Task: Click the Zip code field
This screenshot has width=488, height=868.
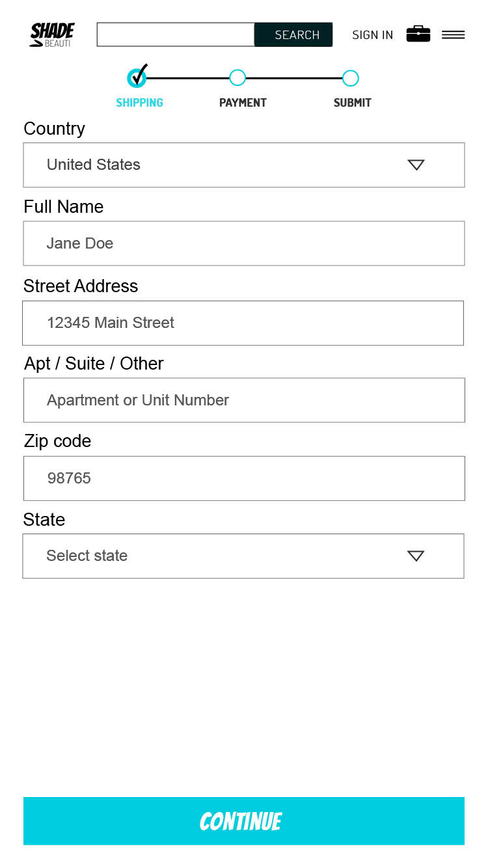Action: point(244,478)
